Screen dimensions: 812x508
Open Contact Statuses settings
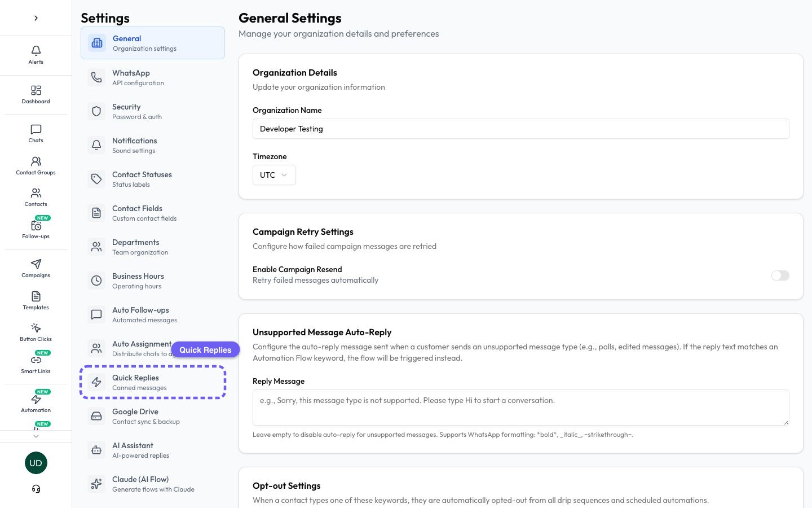153,179
